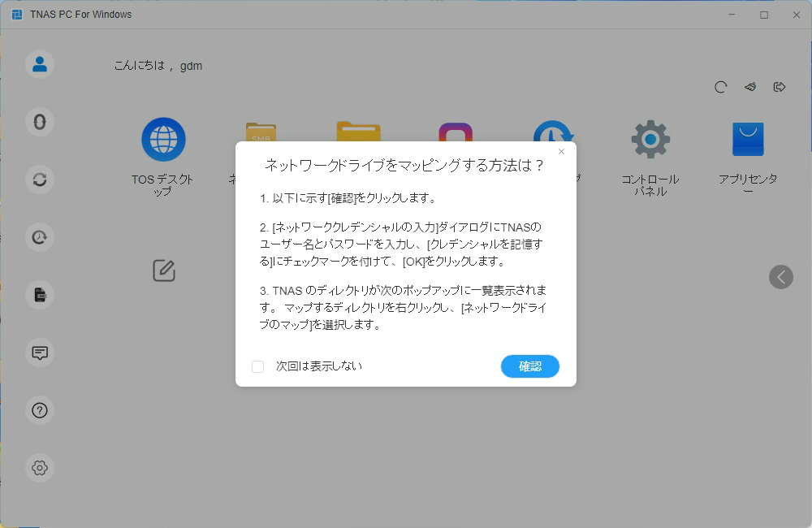Check the 次回は表示しない checkbox

[258, 367]
